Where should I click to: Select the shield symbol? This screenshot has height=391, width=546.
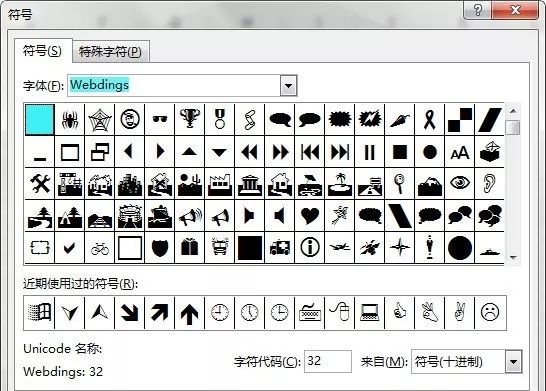[159, 248]
